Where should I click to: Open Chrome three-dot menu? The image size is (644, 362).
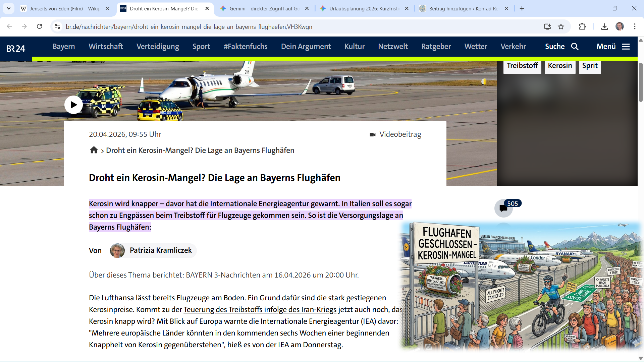click(635, 26)
